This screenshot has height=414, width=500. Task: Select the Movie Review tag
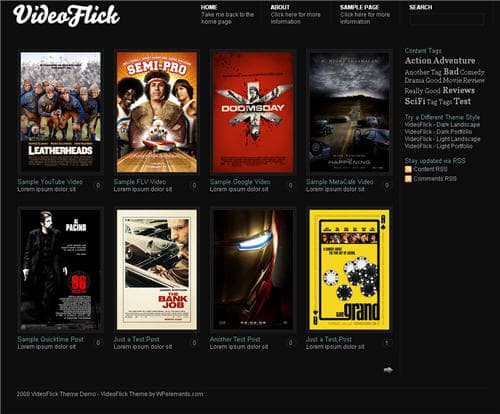[463, 80]
